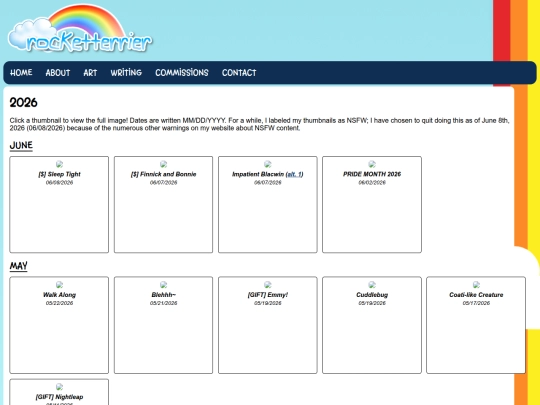Click the date under Cuddlebug

point(372,303)
